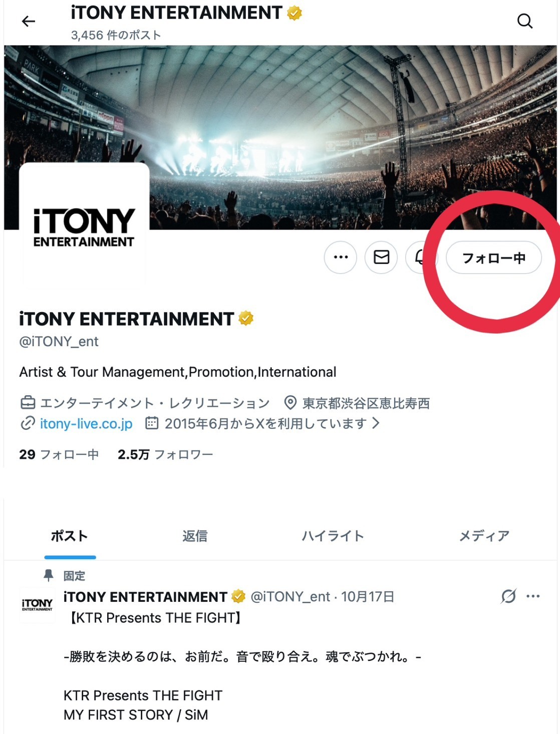View the 2.5万 フォロワー followers list
Image resolution: width=560 pixels, height=734 pixels.
165,454
